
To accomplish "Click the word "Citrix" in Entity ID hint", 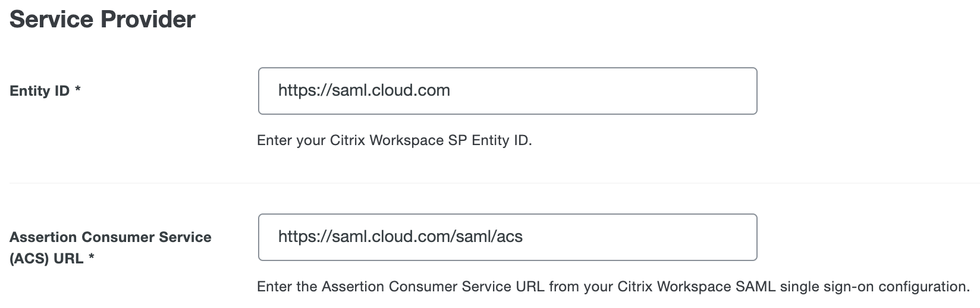I will tap(347, 141).
